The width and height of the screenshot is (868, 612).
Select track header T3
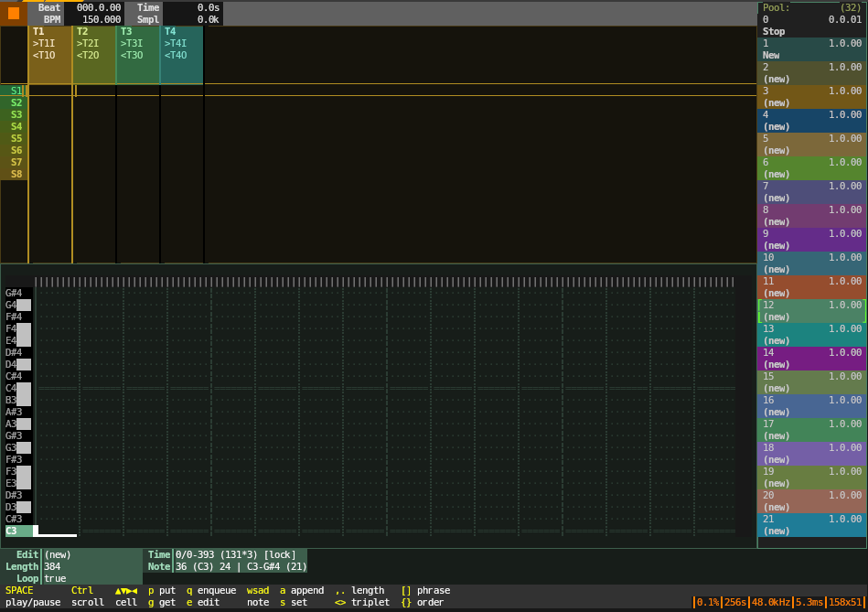[x=138, y=55]
